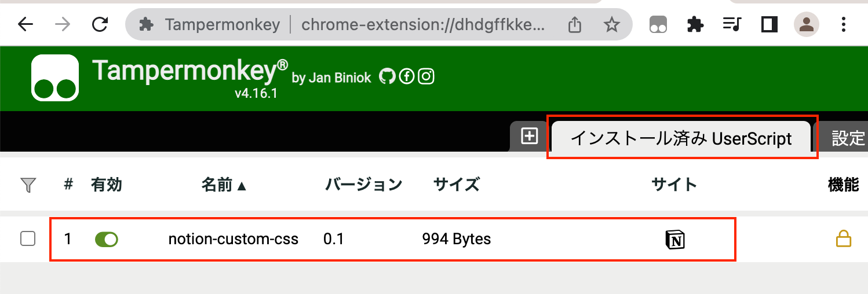
Task: Open the GitHub icon link in header
Action: coord(387,76)
